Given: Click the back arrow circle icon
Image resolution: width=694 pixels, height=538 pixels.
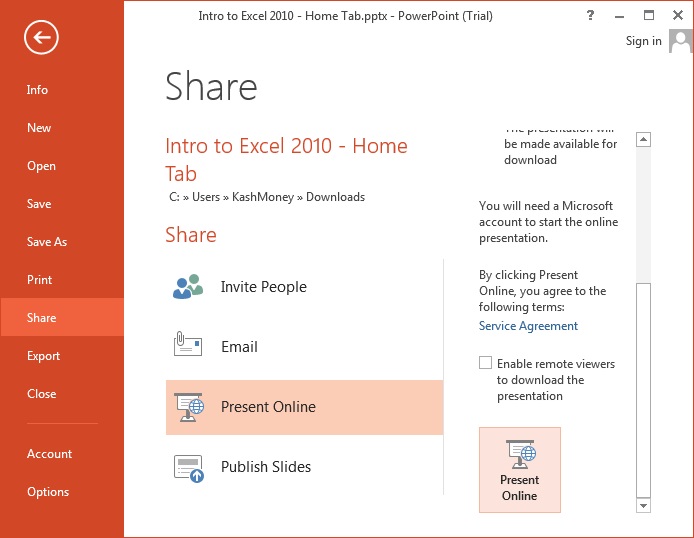Looking at the screenshot, I should click(41, 38).
